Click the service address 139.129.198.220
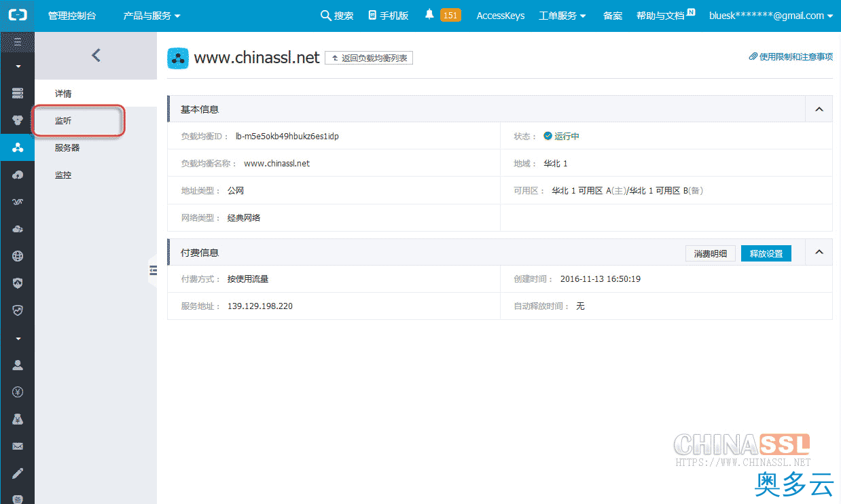 pos(260,306)
